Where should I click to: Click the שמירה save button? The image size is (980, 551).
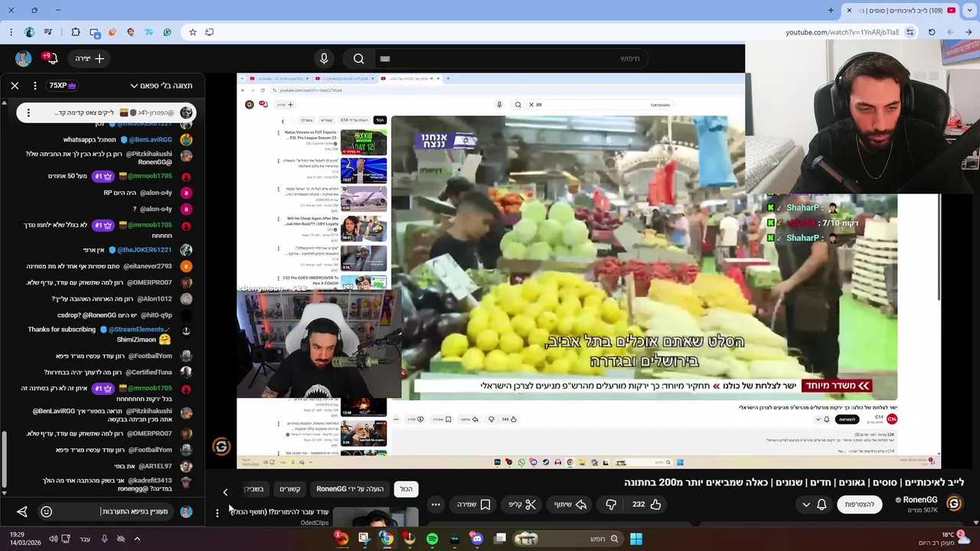point(473,504)
